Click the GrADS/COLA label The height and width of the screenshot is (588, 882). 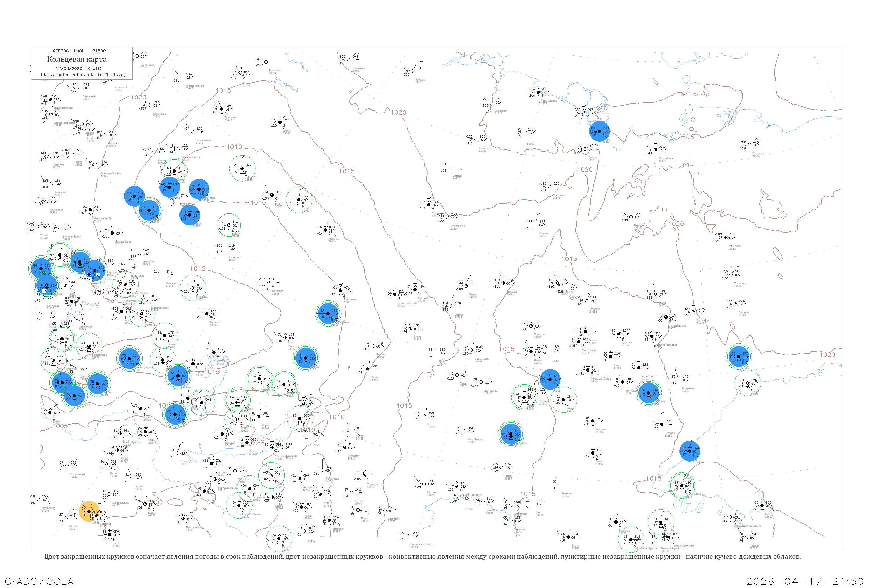click(x=39, y=581)
